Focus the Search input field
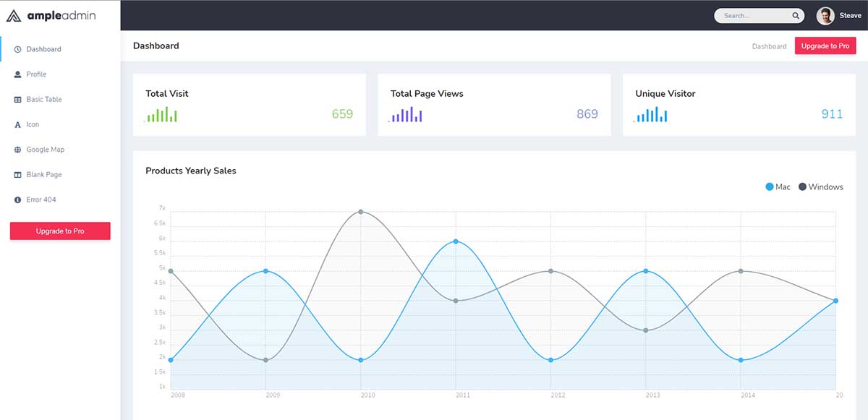Viewport: 868px width, 420px height. [752, 15]
